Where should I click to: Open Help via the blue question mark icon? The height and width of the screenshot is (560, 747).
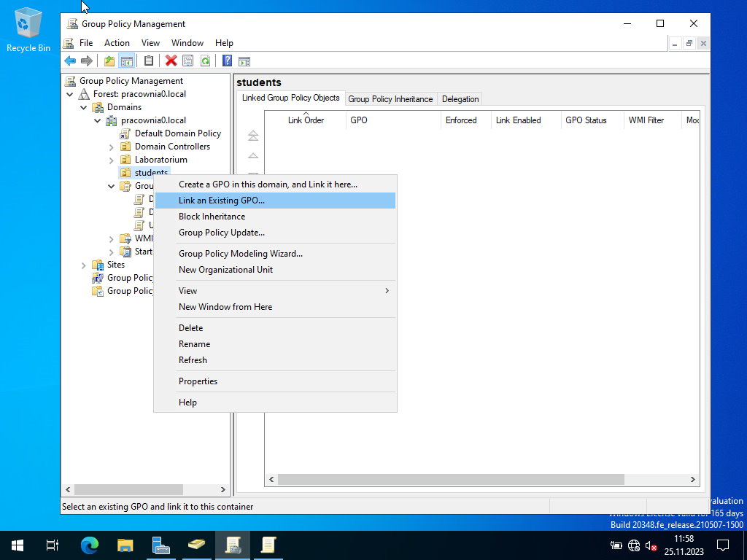click(228, 61)
